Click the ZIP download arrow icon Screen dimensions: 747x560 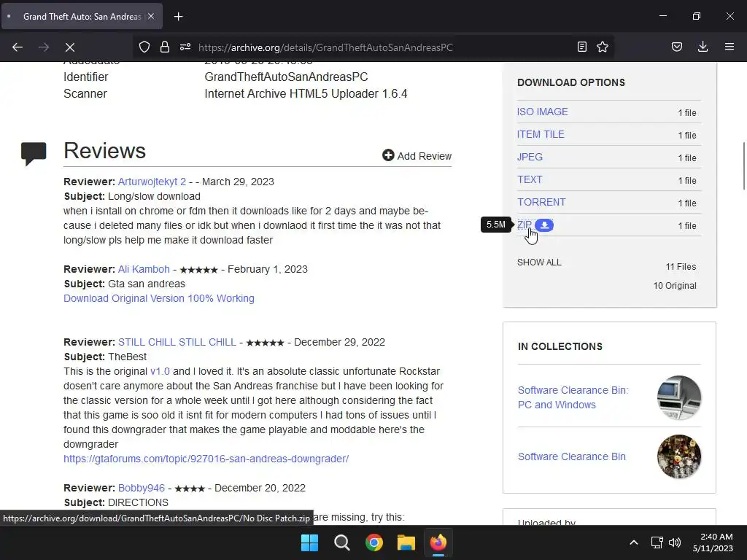[544, 225]
